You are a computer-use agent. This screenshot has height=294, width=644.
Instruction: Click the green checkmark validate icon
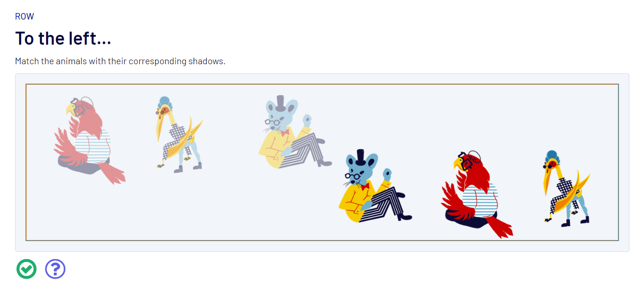(27, 269)
